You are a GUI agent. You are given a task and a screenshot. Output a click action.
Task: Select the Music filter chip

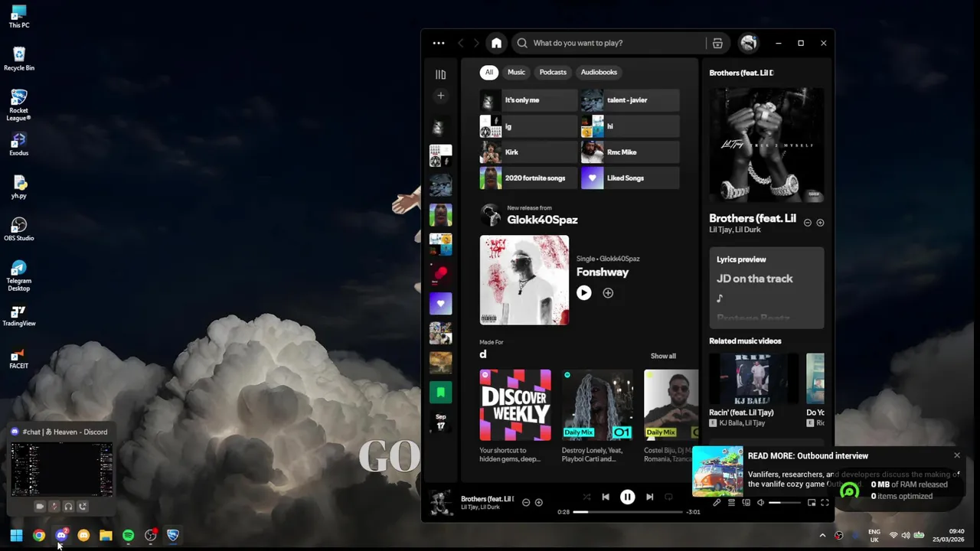pyautogui.click(x=516, y=72)
